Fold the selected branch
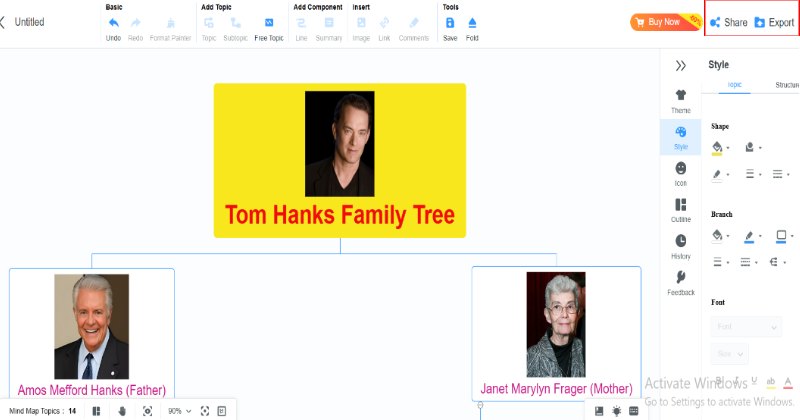The image size is (800, 420). [472, 23]
